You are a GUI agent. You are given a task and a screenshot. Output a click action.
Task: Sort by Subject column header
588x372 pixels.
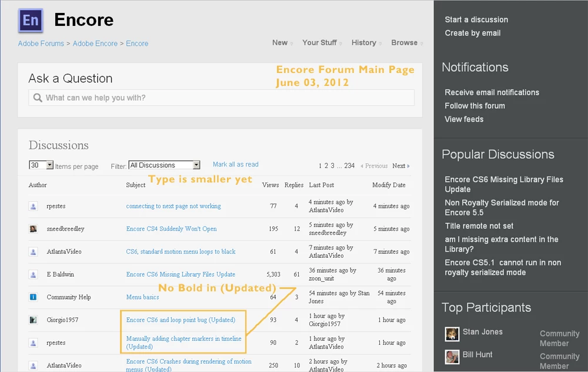pyautogui.click(x=135, y=185)
